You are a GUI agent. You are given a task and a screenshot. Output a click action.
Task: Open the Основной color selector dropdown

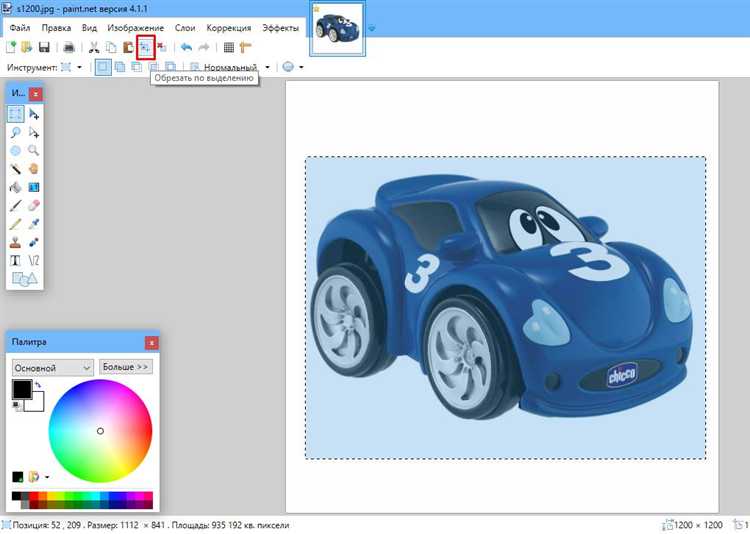(53, 367)
